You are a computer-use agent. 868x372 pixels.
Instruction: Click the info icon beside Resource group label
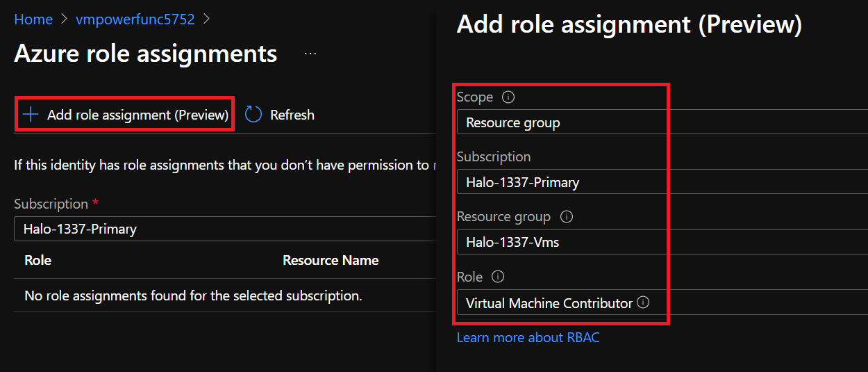coord(566,217)
